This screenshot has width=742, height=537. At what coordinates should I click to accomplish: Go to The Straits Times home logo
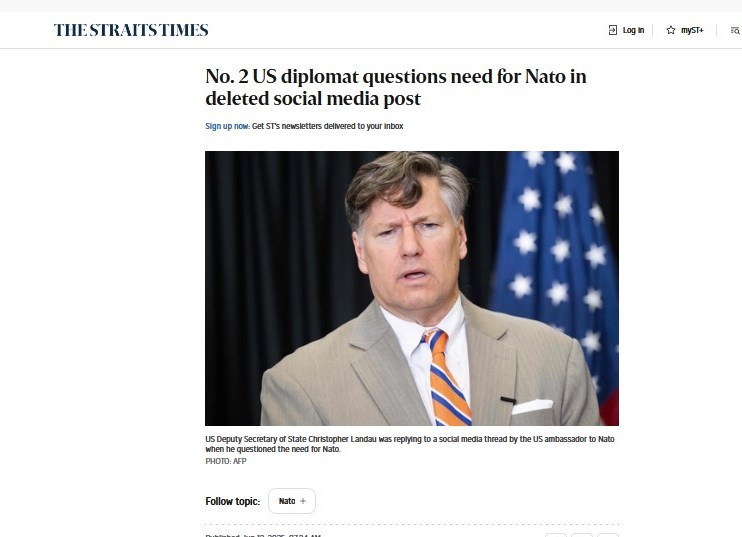(131, 30)
